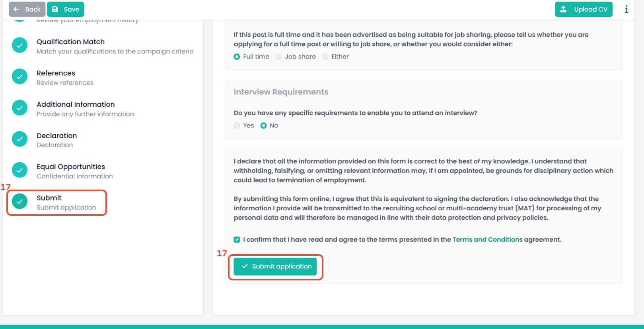
Task: Choose the Either radio option
Action: coord(325,57)
